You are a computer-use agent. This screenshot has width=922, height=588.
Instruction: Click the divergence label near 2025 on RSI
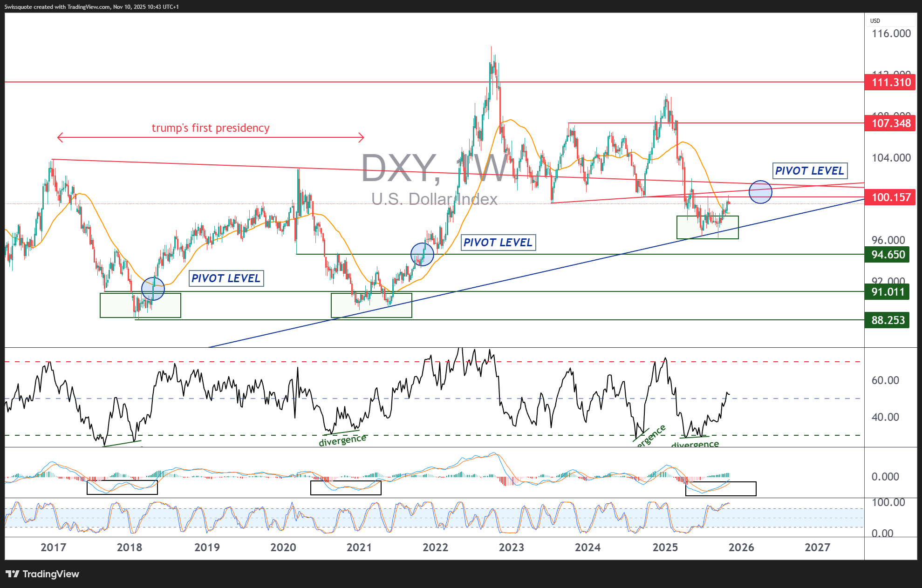[x=695, y=445]
